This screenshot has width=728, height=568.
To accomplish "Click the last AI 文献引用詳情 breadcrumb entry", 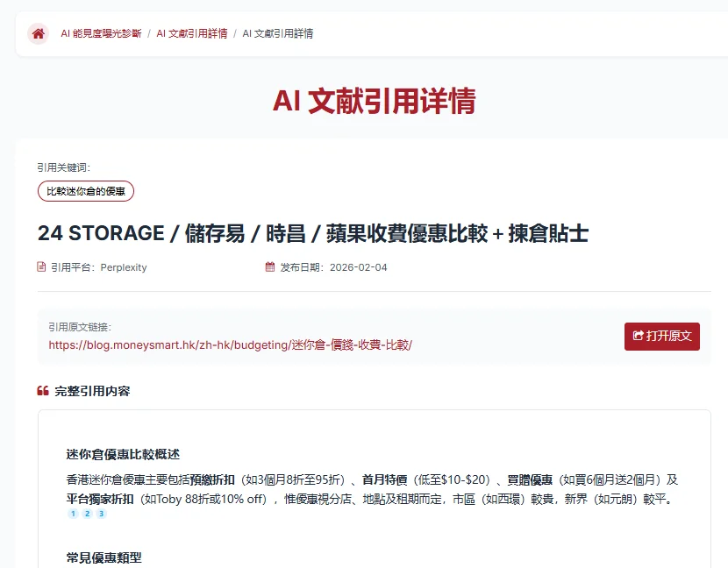I will click(281, 33).
